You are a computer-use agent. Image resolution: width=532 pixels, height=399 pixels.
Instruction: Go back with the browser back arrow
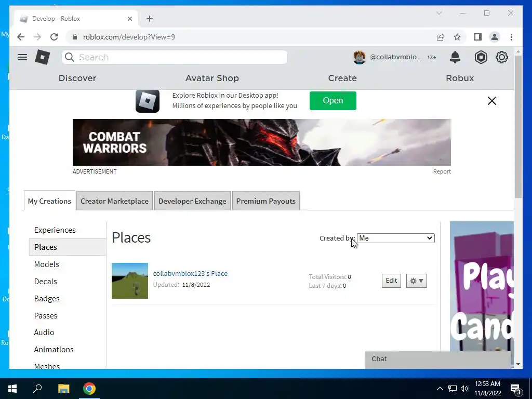[x=21, y=37]
